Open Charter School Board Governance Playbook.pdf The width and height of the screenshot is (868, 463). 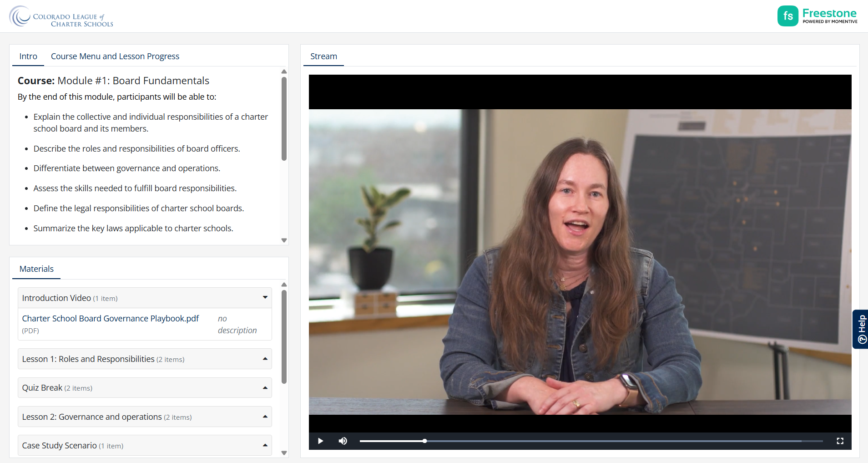110,319
